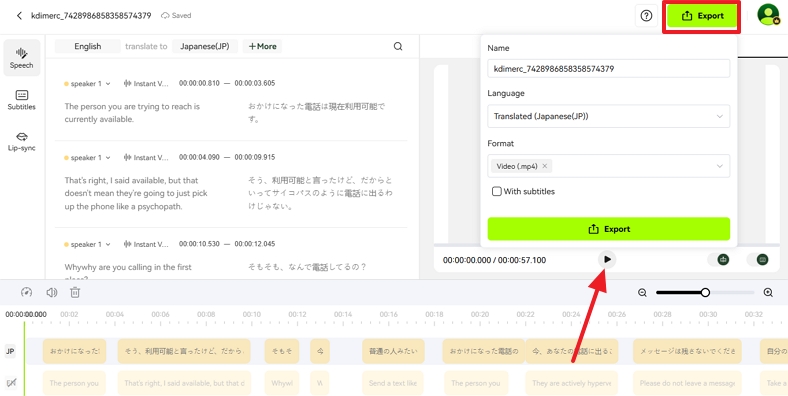Image resolution: width=788 pixels, height=396 pixels.
Task: Select JP clip 'そう、利用可能と言ったけど'
Action: pyautogui.click(x=184, y=351)
